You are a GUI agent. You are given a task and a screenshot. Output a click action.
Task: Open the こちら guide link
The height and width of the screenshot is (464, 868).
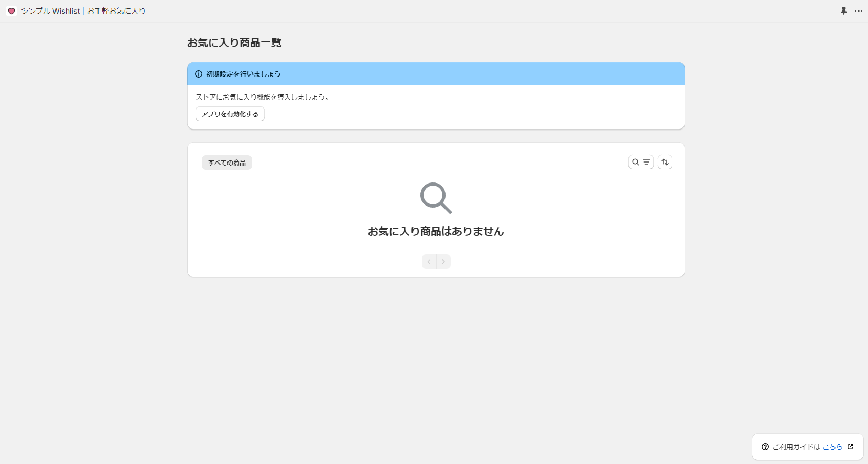[x=832, y=447]
